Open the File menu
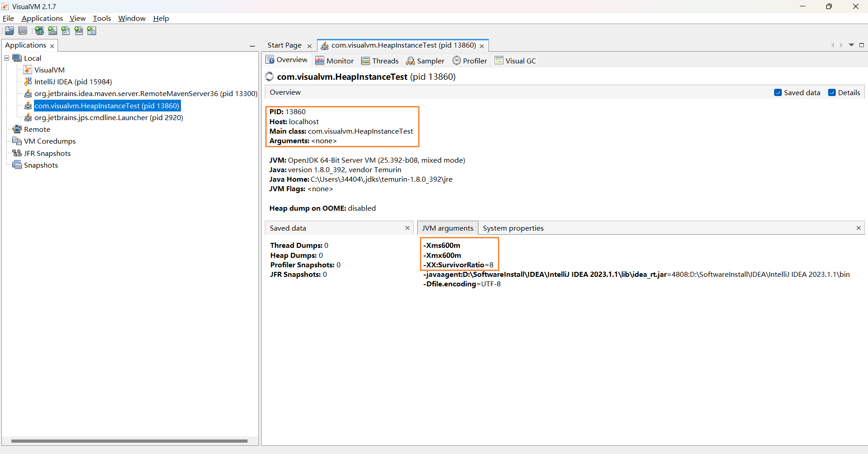 tap(8, 18)
